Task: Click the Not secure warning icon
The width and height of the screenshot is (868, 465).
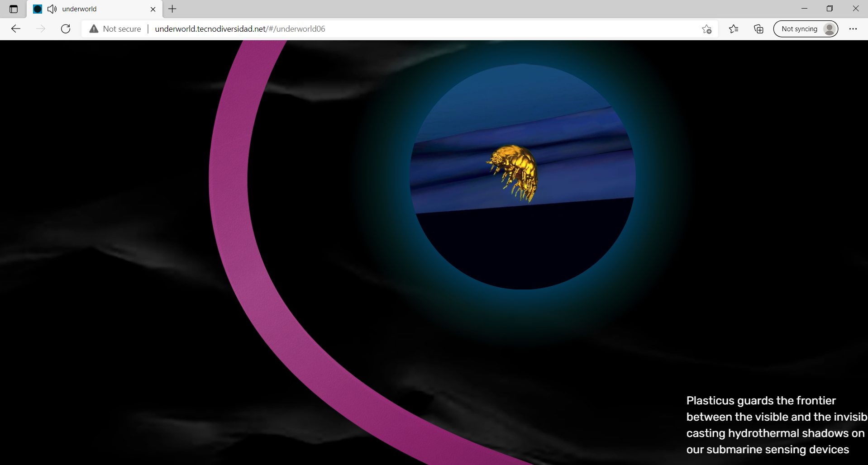Action: coord(93,28)
